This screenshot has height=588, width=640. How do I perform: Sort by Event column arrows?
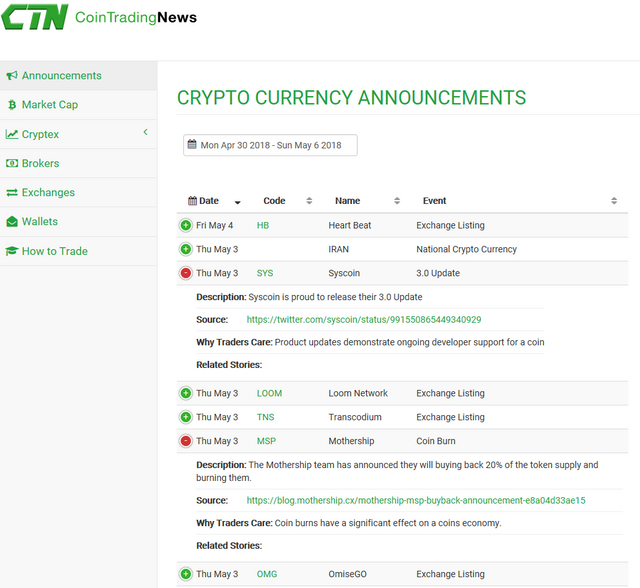[614, 201]
